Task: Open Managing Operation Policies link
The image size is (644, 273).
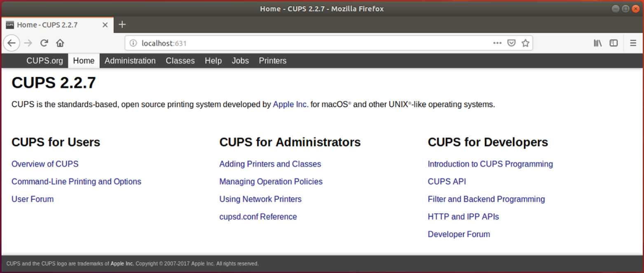Action: 271,182
